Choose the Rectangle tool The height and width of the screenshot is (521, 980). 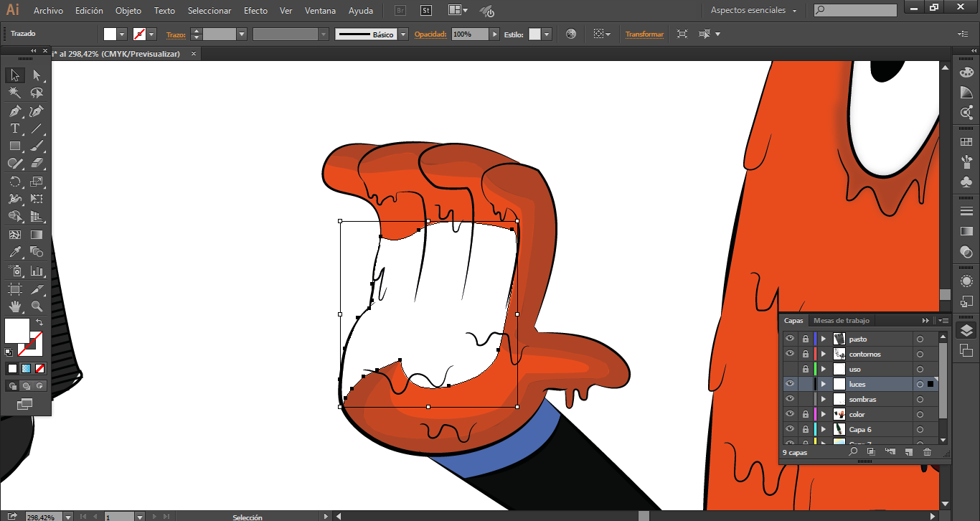pyautogui.click(x=14, y=146)
